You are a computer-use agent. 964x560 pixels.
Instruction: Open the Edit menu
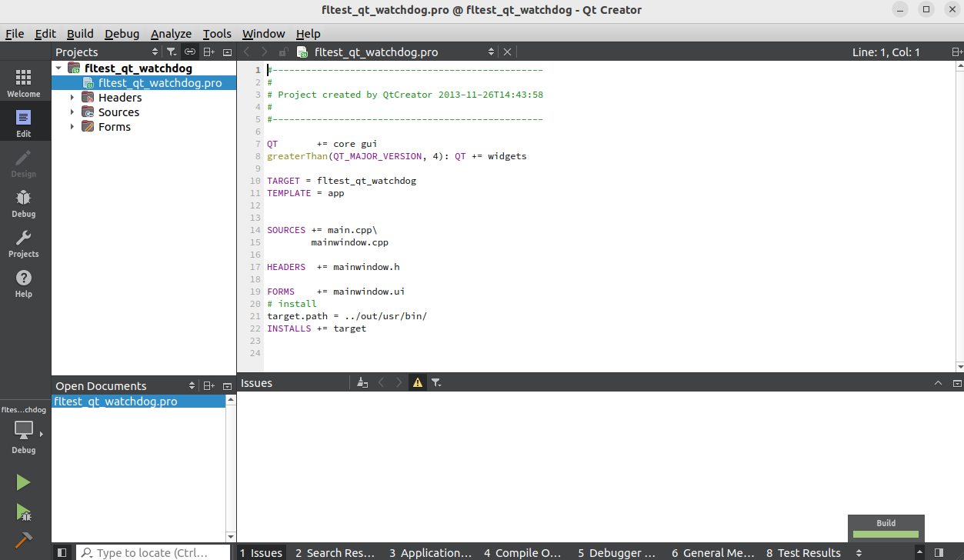click(45, 34)
